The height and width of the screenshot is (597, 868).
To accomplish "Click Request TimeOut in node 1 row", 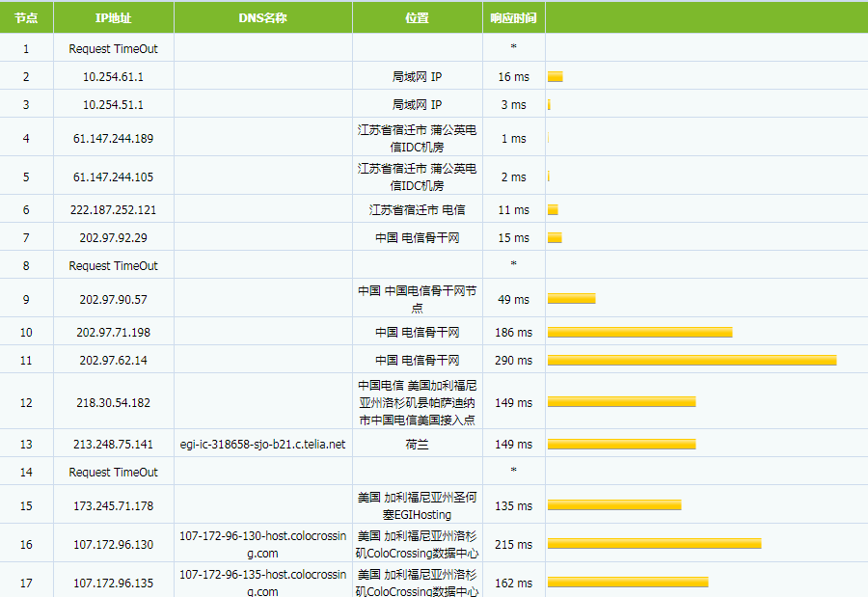I will pyautogui.click(x=113, y=49).
